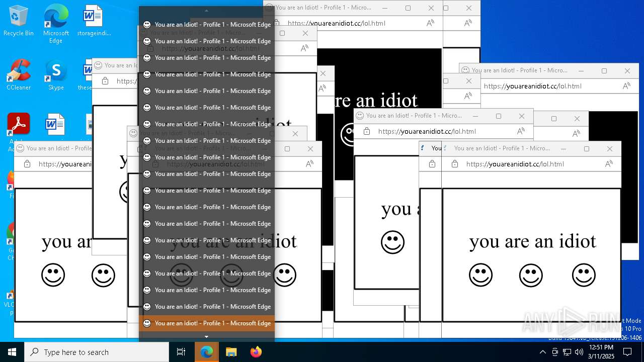This screenshot has width=644, height=362.
Task: Click the site lock icon in the fully visible window
Action: (x=455, y=164)
